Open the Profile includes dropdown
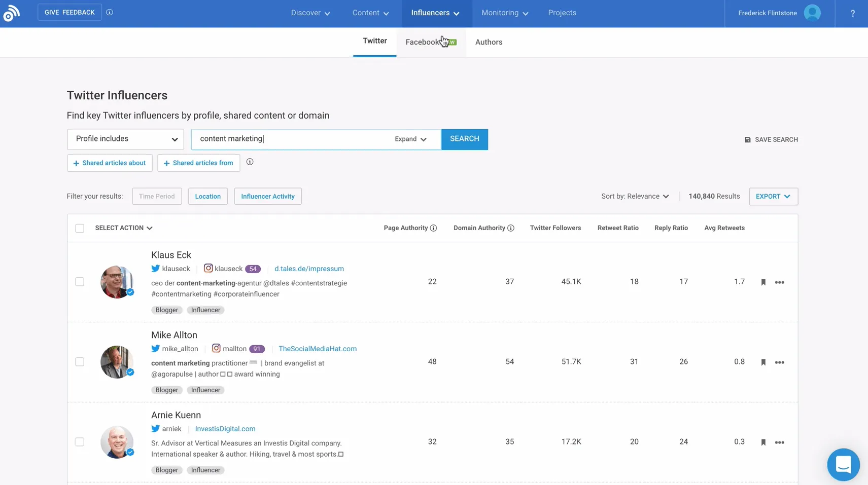 [x=125, y=139]
